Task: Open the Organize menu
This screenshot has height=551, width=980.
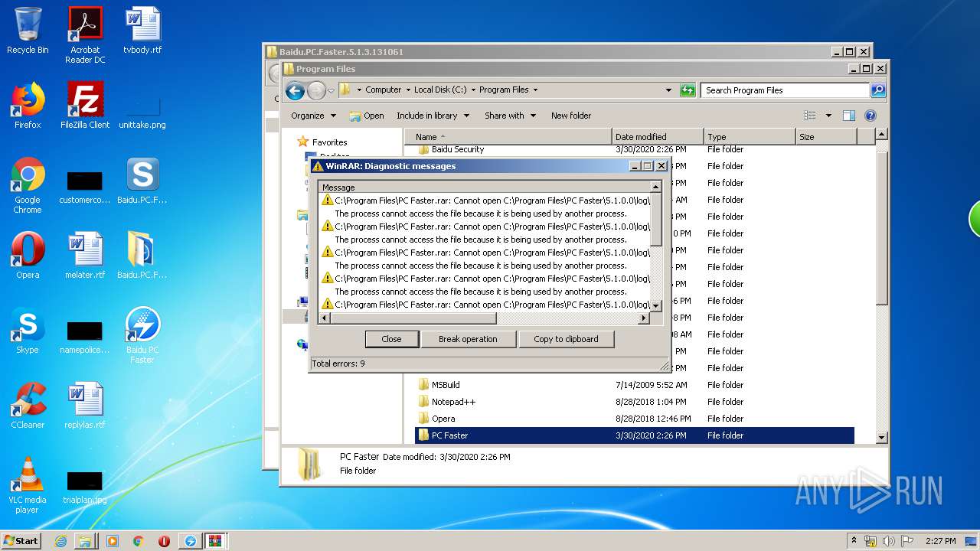Action: [x=313, y=116]
